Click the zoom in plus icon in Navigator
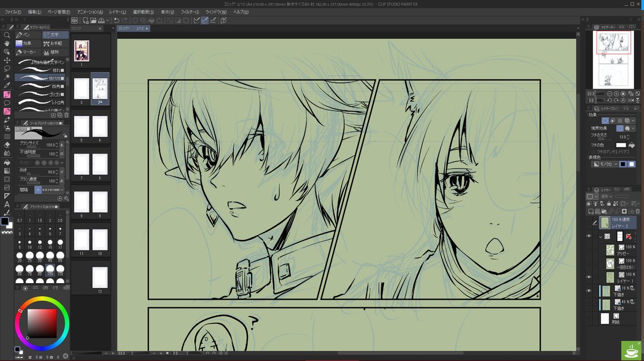Screen dimensions: 644x361 (x=617, y=93)
